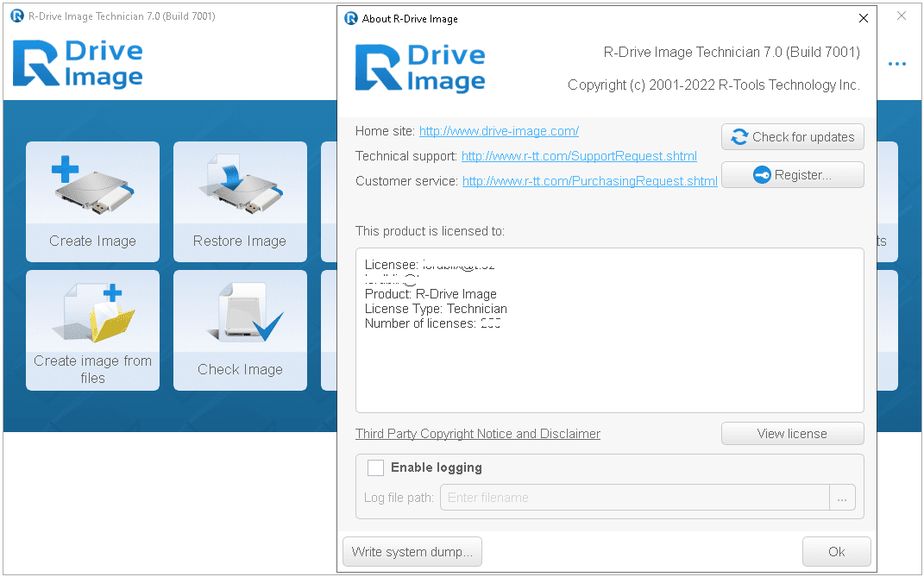Enable logging checkbox

(x=375, y=467)
